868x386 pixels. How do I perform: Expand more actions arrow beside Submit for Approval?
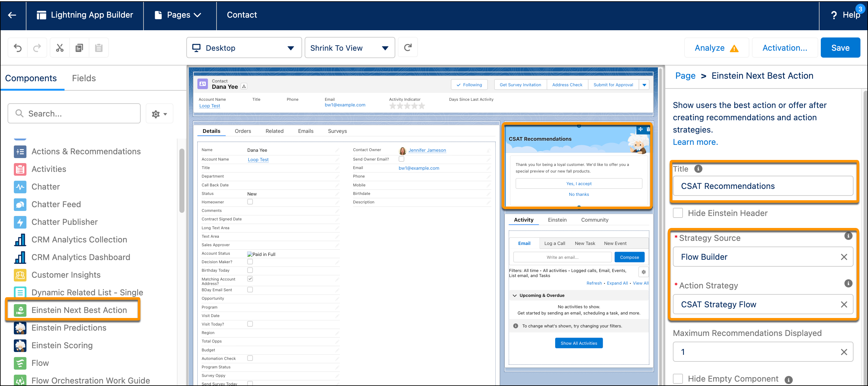pyautogui.click(x=644, y=85)
